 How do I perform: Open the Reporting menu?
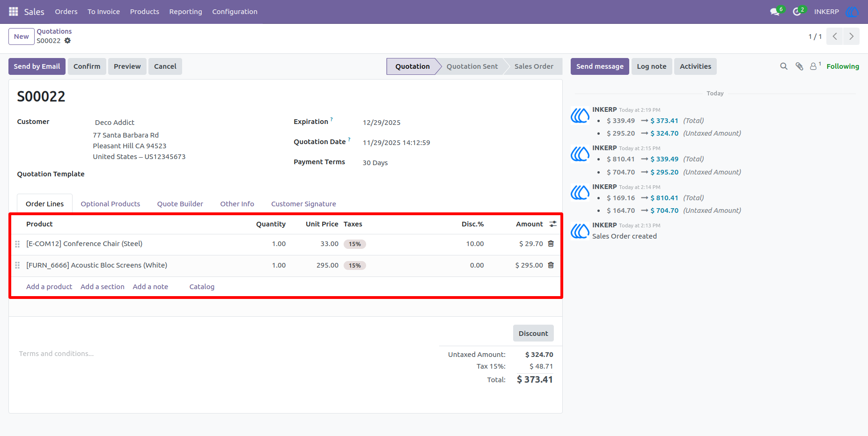click(x=186, y=12)
